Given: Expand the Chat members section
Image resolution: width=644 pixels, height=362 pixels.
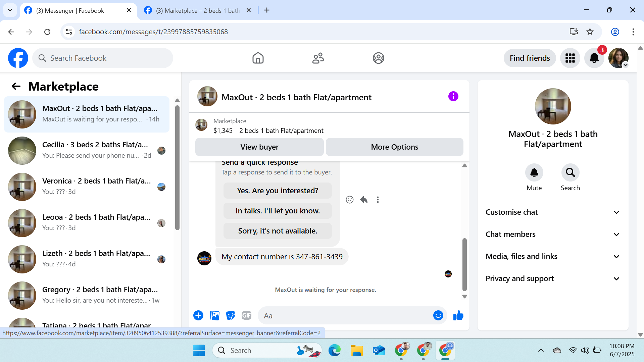Looking at the screenshot, I should click(x=553, y=234).
